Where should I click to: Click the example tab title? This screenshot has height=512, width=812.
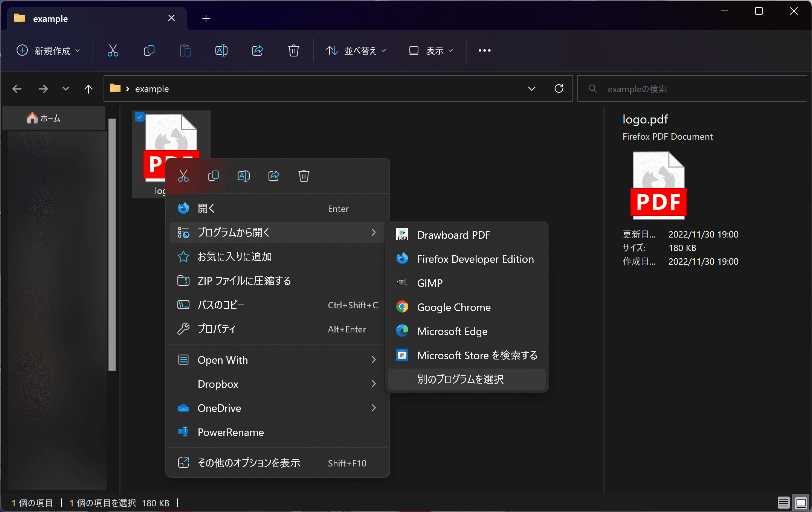coord(50,19)
